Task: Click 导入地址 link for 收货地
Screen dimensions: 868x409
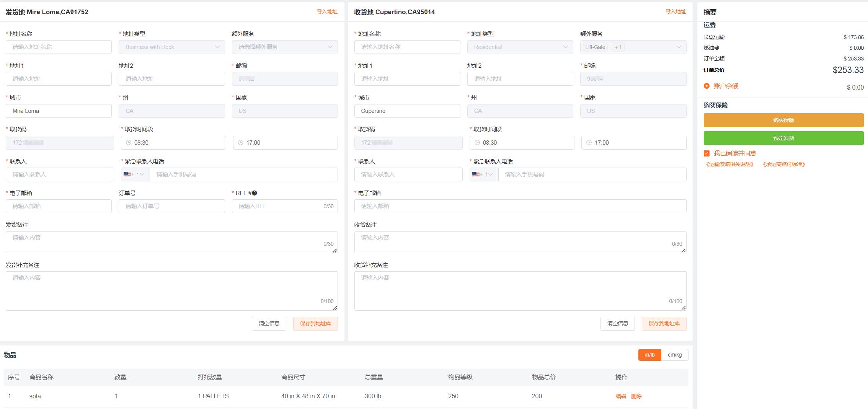Action: [676, 12]
